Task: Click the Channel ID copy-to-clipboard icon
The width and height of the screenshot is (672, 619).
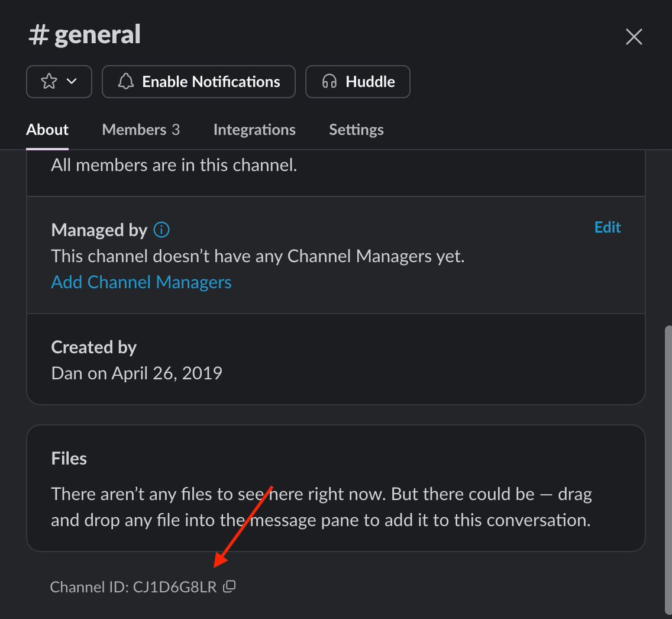Action: 230,586
